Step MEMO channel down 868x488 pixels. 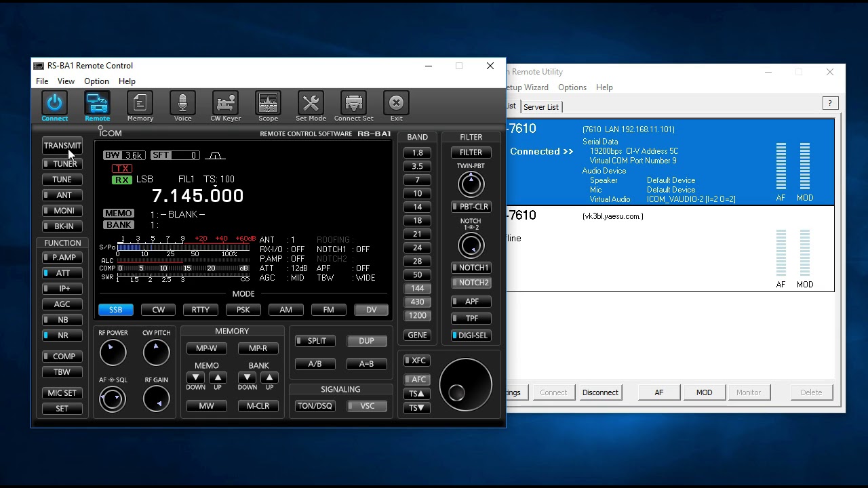coord(195,378)
